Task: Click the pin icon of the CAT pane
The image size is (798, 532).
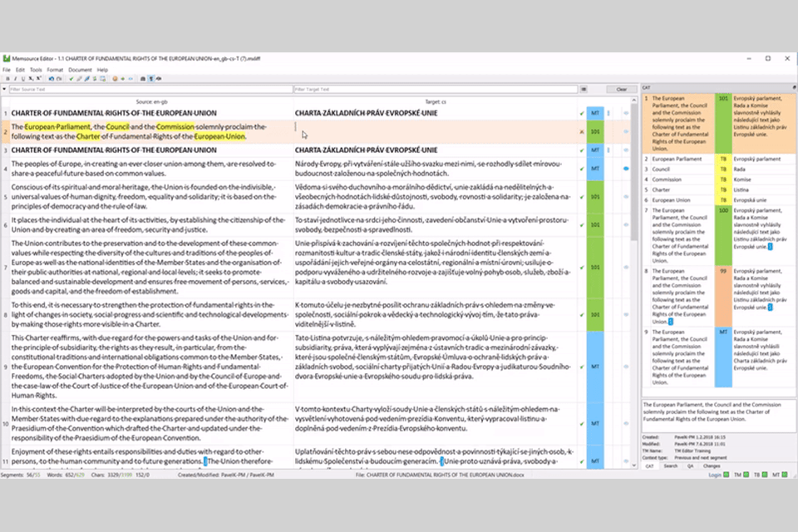Action: coord(794,87)
